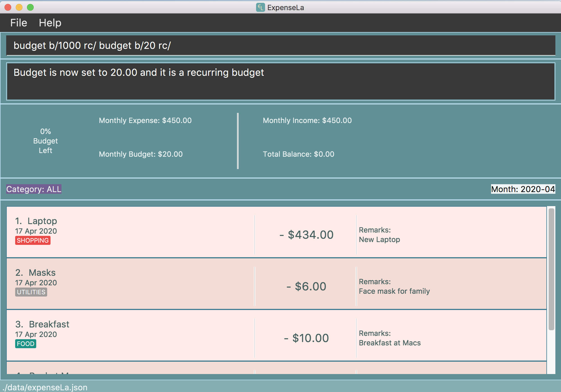The height and width of the screenshot is (392, 561).
Task: Click the green maximize window button
Action: coord(30,7)
